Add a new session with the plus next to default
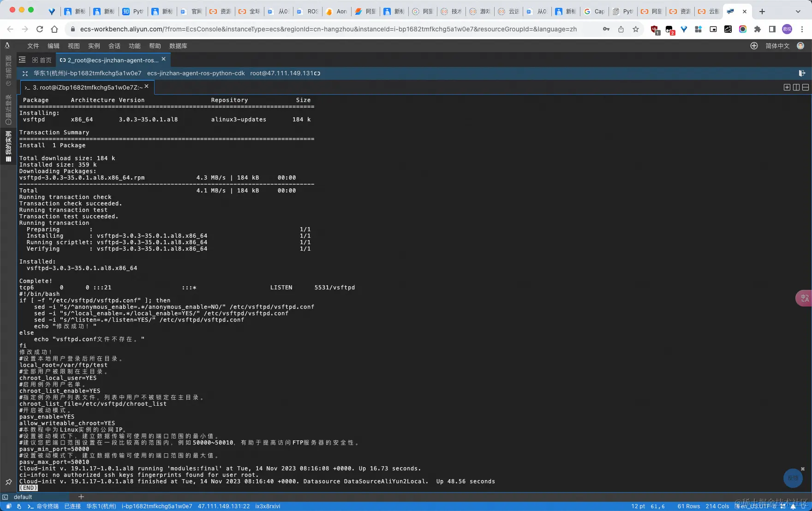Screen dimensions: 812x511 tap(81, 497)
